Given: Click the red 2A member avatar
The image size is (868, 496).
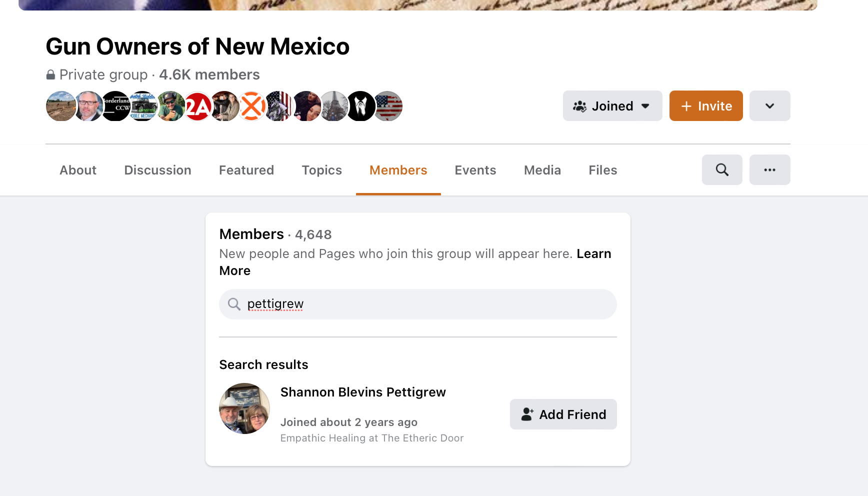Looking at the screenshot, I should click(x=198, y=106).
